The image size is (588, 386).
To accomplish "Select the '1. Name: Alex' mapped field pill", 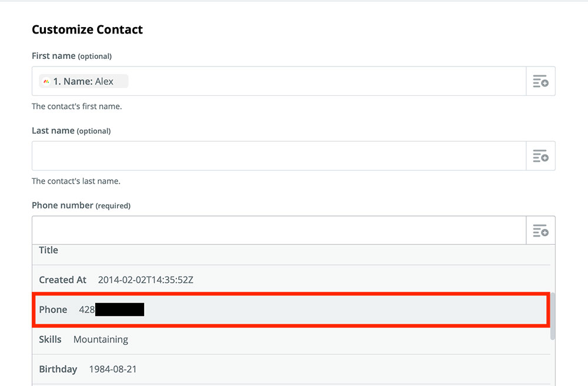I will pyautogui.click(x=83, y=82).
